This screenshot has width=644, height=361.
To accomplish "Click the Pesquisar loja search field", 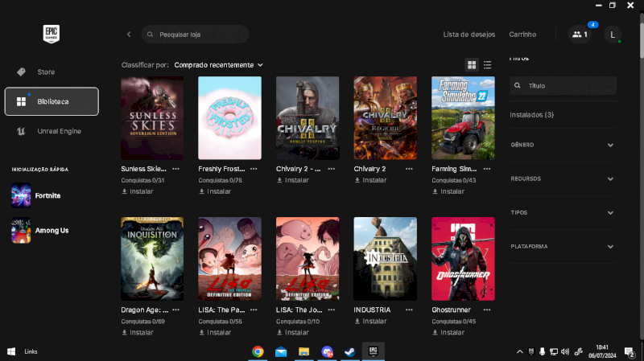I will (195, 35).
